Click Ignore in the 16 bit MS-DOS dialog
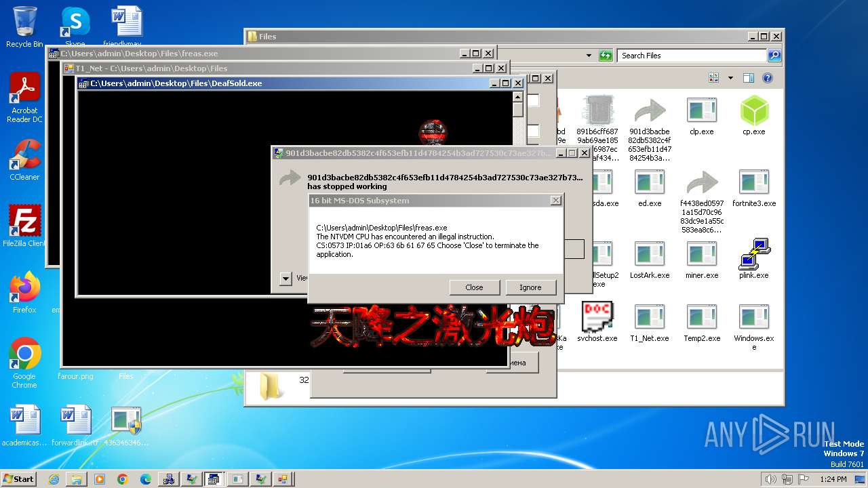 point(530,287)
